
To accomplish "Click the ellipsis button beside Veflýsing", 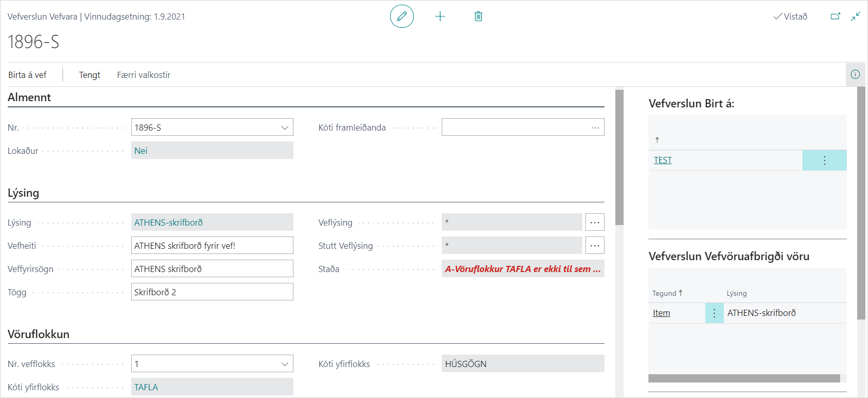I will coord(595,222).
